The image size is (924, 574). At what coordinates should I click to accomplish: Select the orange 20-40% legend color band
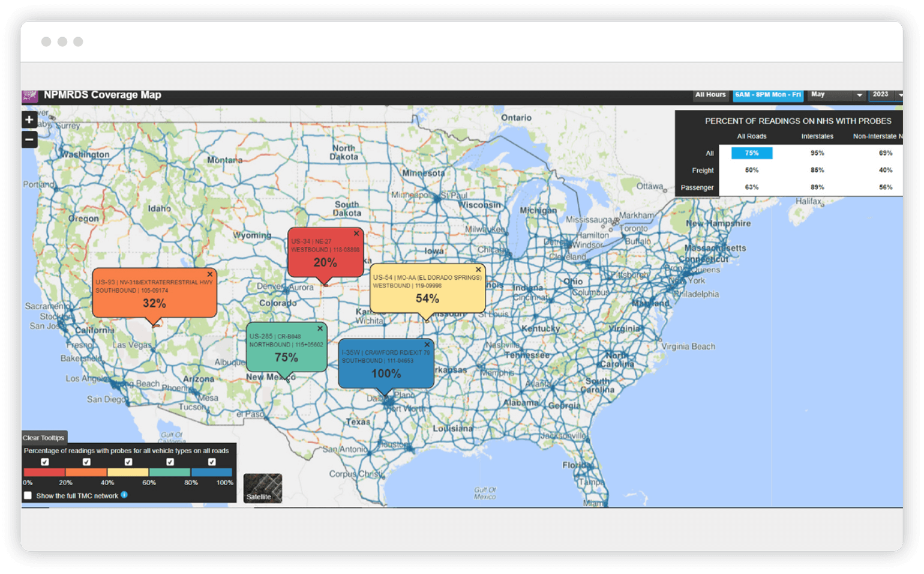click(x=86, y=472)
